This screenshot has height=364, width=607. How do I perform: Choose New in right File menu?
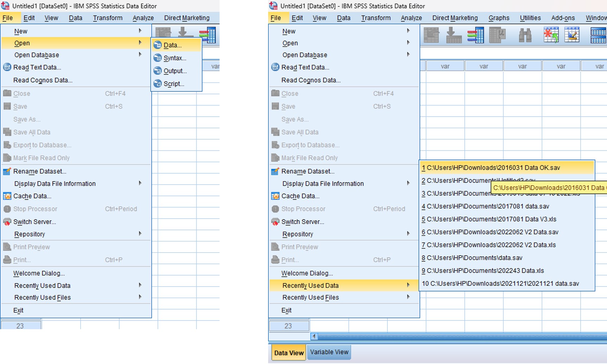[x=344, y=31]
